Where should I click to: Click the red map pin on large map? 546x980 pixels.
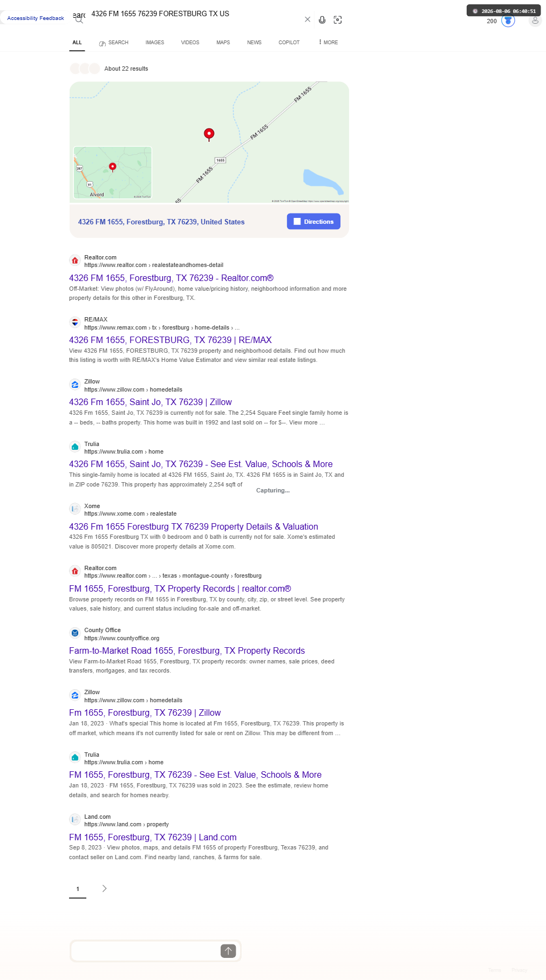[x=209, y=134]
